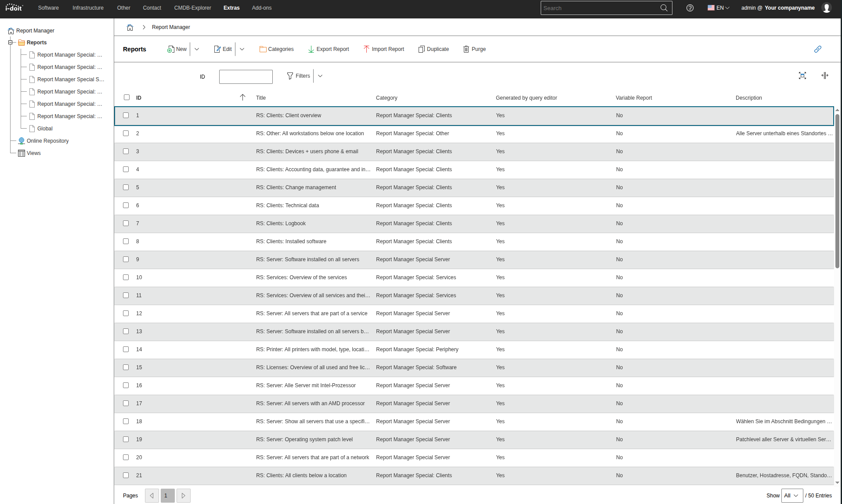The image size is (842, 504).
Task: Toggle the select-all header checkbox
Action: (x=127, y=97)
